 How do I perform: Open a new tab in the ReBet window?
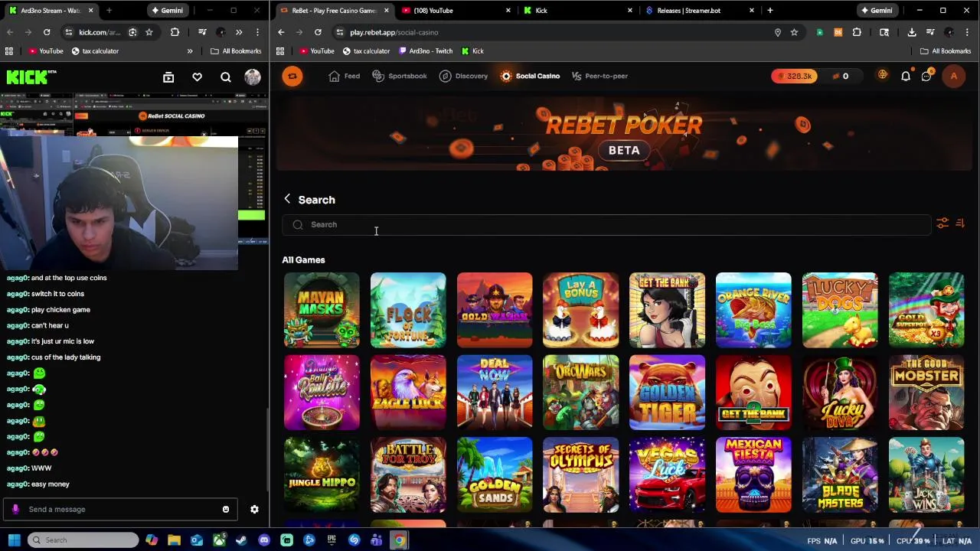pyautogui.click(x=770, y=11)
